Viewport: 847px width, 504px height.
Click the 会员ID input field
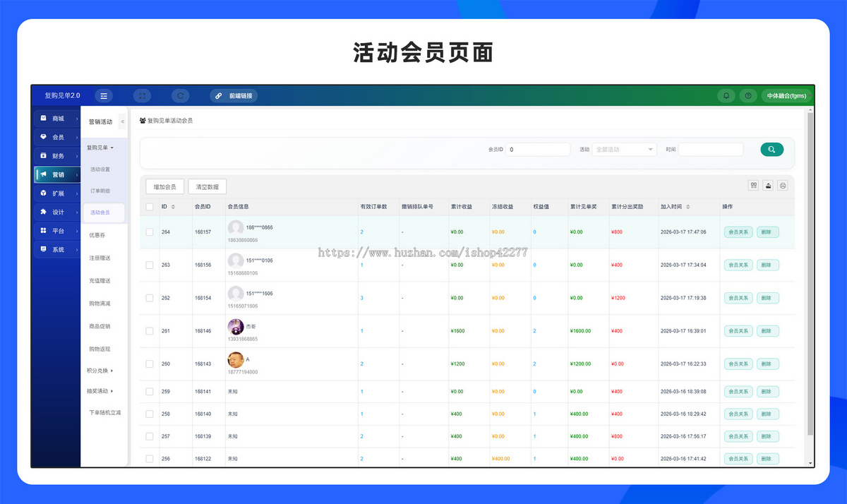(538, 150)
